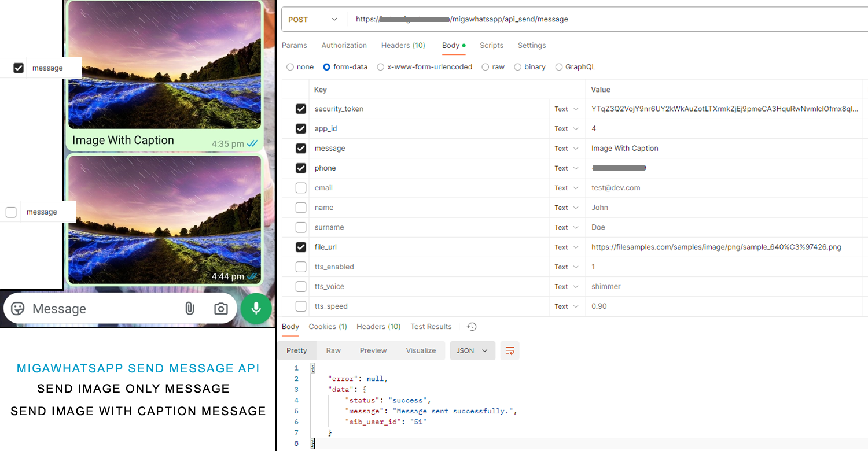Image resolution: width=868 pixels, height=451 pixels.
Task: Expand the JSON format dropdown
Action: pyautogui.click(x=472, y=350)
